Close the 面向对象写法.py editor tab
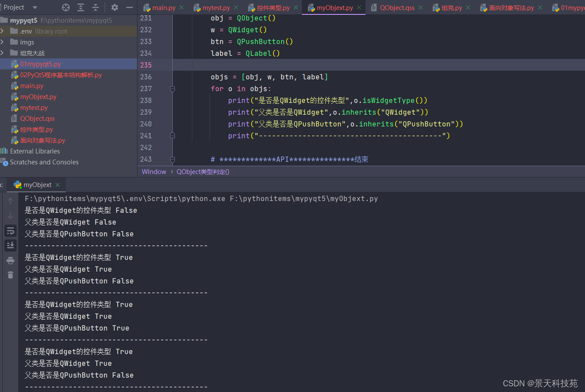585x392 pixels. coord(540,7)
